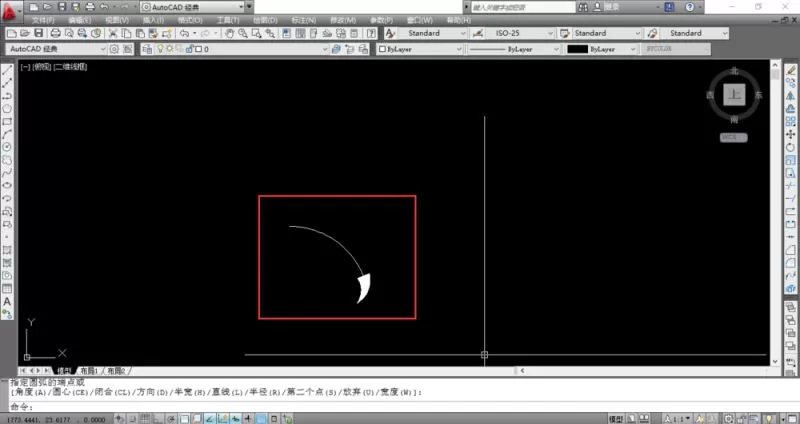800x424 pixels.
Task: Click the binoculars search icon
Action: pos(584,7)
